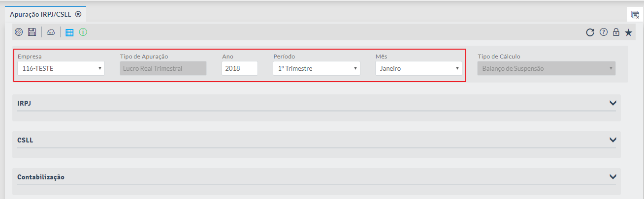Open the blue table grid view icon
Screen dimensions: 644x199
[x=69, y=32]
